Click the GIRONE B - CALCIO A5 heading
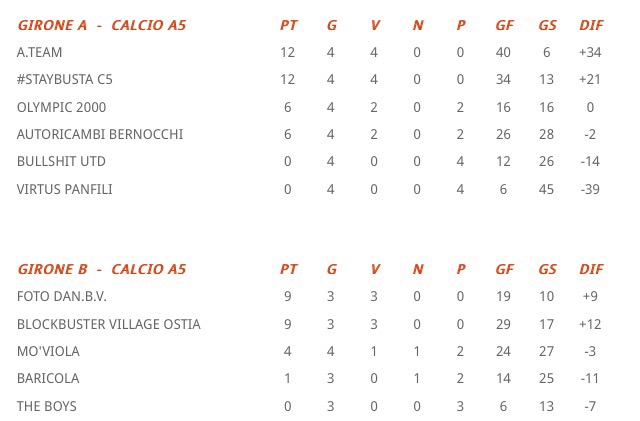The image size is (640, 421). (x=102, y=269)
